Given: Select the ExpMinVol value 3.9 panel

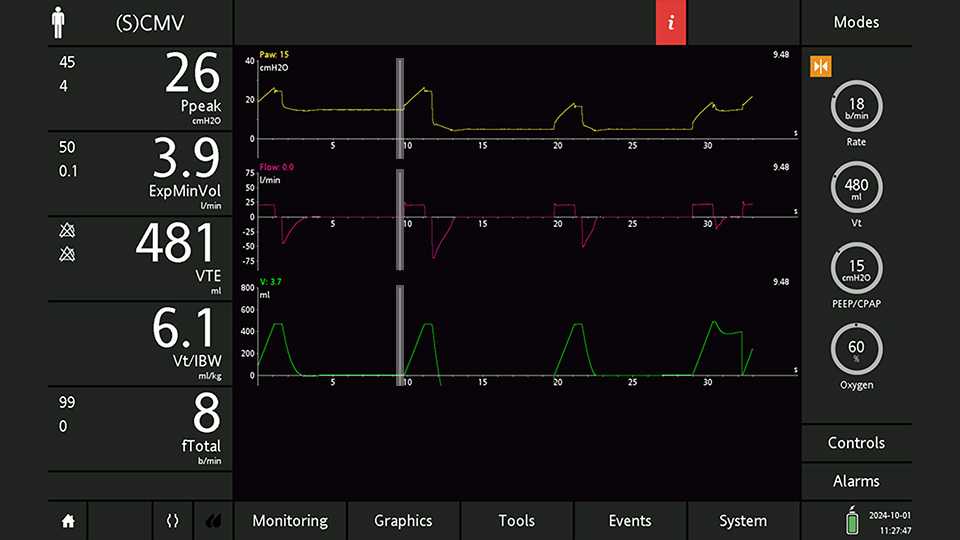Looking at the screenshot, I should 140,173.
